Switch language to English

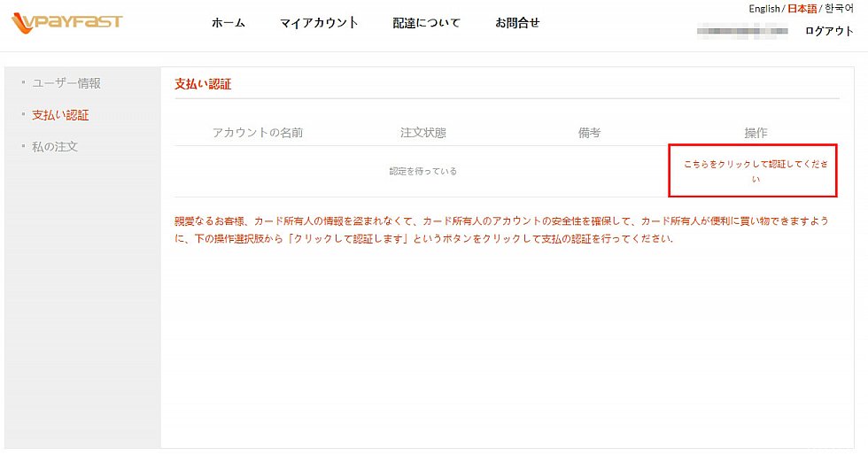tap(763, 8)
